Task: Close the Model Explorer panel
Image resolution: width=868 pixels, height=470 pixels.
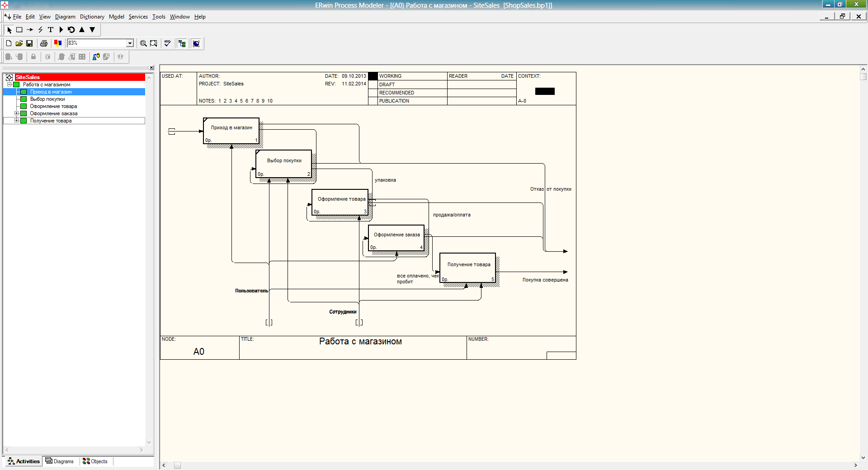Action: [x=151, y=68]
